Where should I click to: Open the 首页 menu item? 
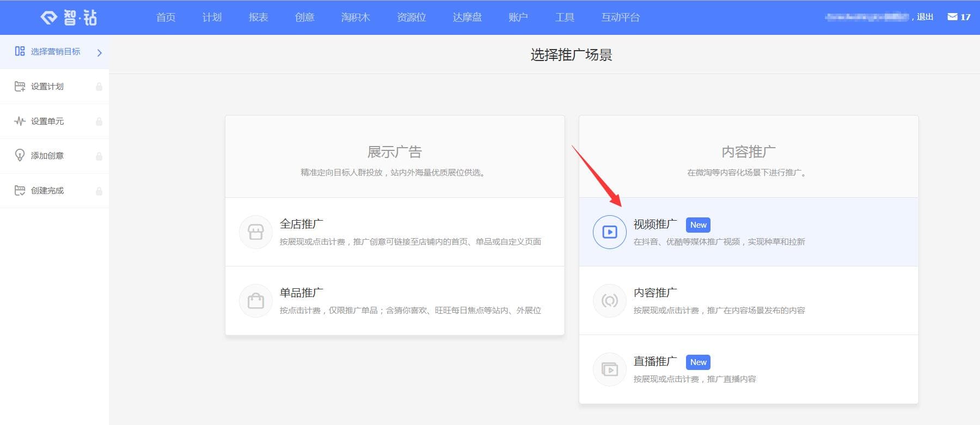click(x=166, y=17)
